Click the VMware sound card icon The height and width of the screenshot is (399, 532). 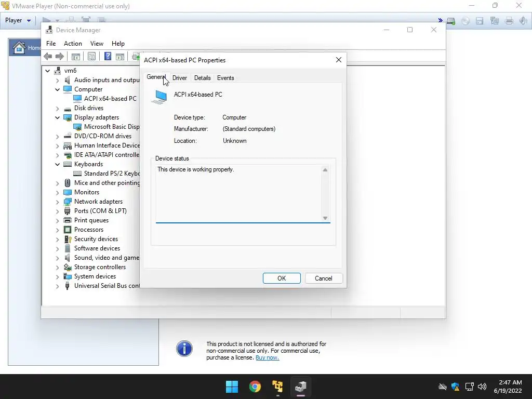coord(523,21)
